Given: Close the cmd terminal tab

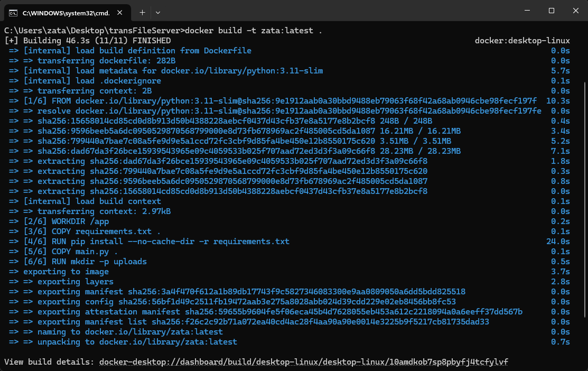Looking at the screenshot, I should pyautogui.click(x=119, y=13).
